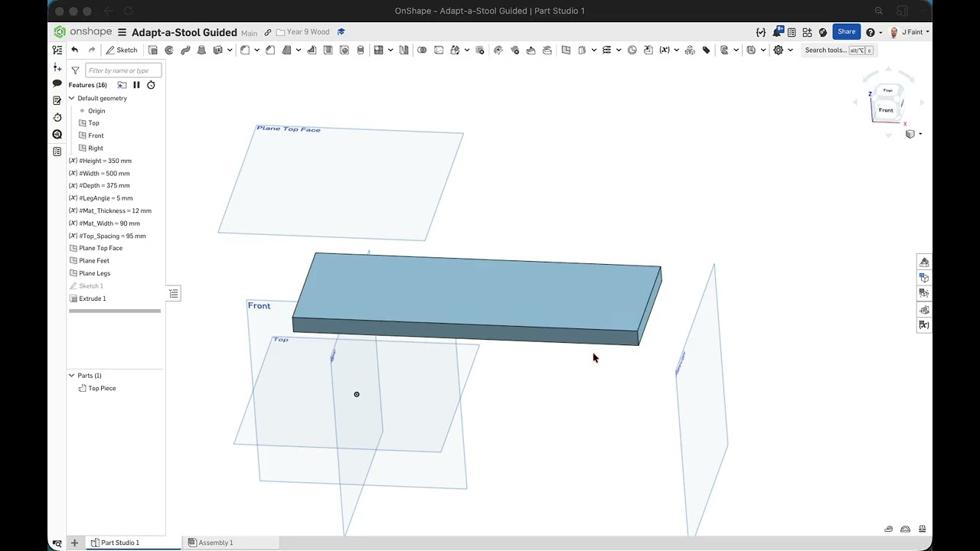
Task: Select the Mirror tool
Action: pyautogui.click(x=404, y=50)
